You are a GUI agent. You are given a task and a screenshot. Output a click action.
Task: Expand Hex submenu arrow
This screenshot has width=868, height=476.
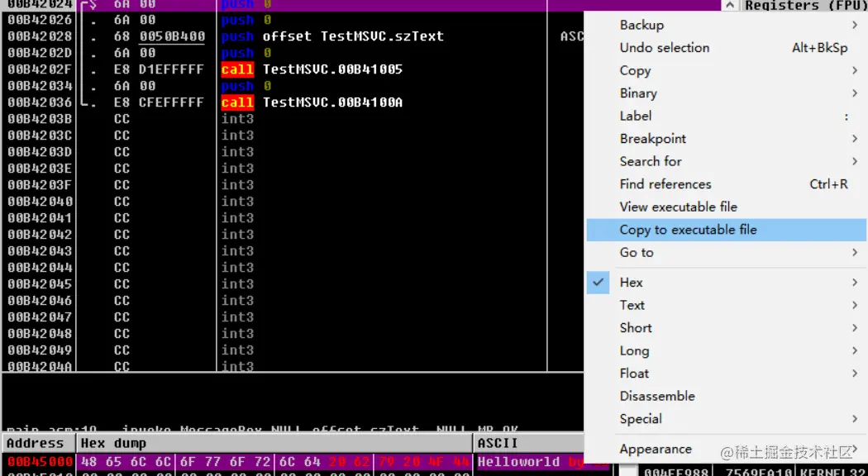pyautogui.click(x=855, y=283)
